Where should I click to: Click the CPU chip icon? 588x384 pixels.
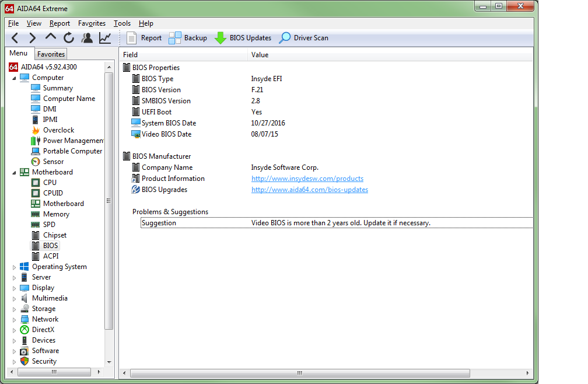tap(36, 183)
